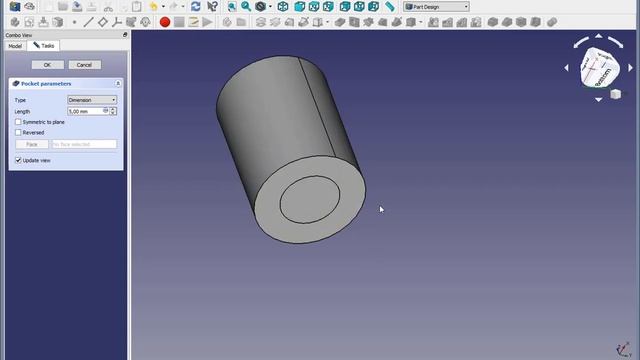Click the Pocket tool icon in toolbar

pyautogui.click(x=340, y=22)
